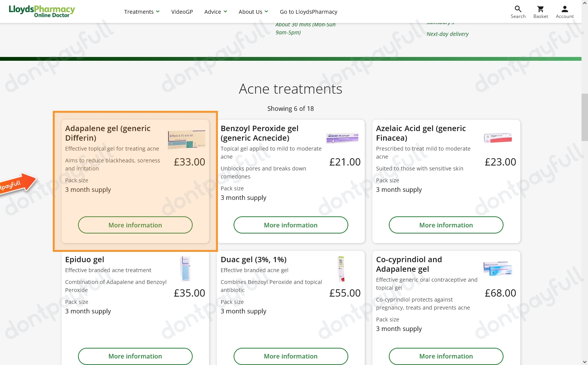This screenshot has width=588, height=365.
Task: Open the Adapalene gel (generic Differin) title
Action: coord(108,133)
